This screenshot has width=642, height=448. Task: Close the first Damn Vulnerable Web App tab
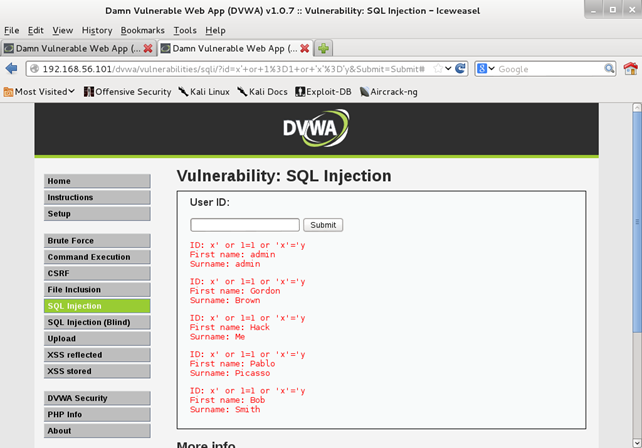pos(148,48)
